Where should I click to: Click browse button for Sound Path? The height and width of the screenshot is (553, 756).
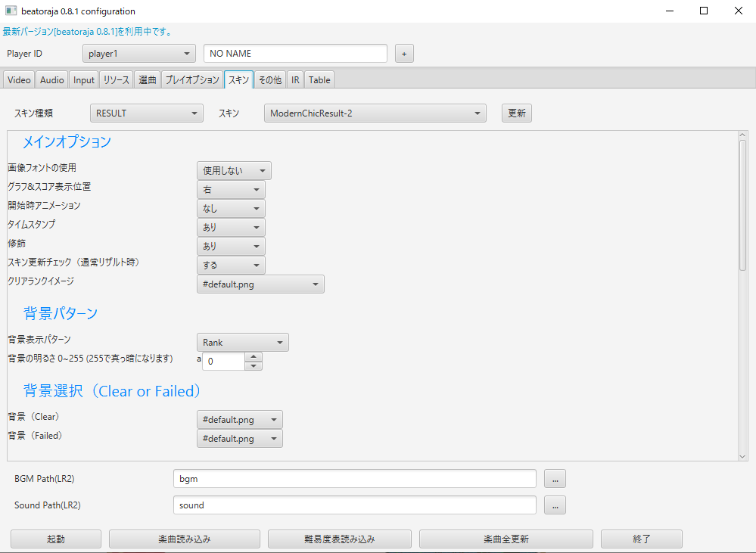[555, 505]
